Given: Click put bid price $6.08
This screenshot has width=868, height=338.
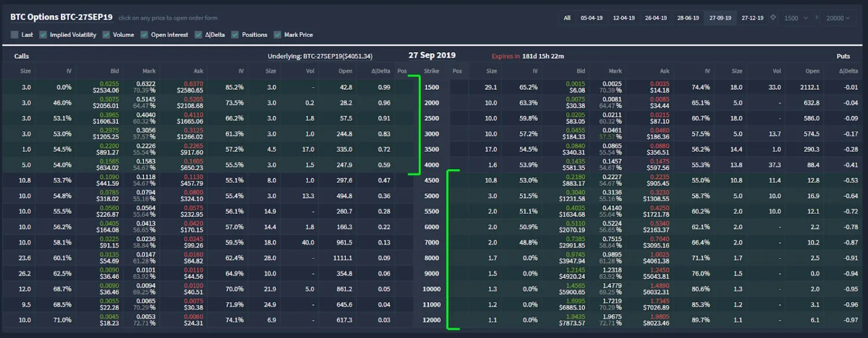Looking at the screenshot, I should point(576,90).
